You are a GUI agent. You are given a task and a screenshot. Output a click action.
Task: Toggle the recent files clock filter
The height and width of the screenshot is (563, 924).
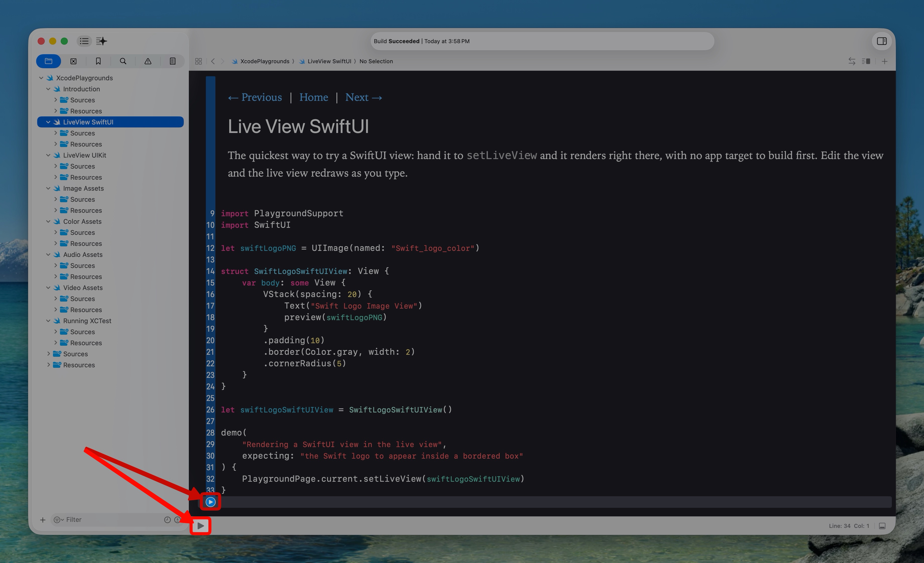[x=167, y=520]
